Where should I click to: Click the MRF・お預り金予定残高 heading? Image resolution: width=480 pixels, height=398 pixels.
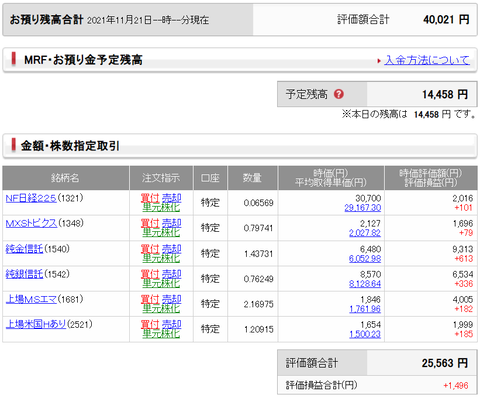(83, 60)
